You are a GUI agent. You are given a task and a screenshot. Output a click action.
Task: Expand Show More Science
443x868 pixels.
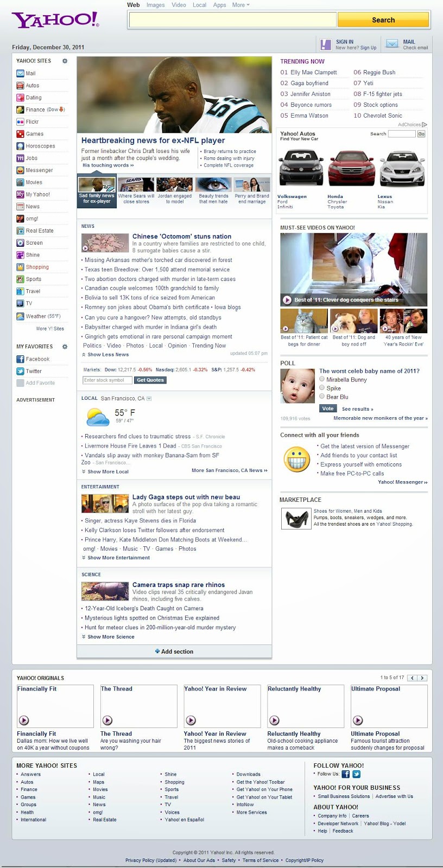[x=108, y=636]
